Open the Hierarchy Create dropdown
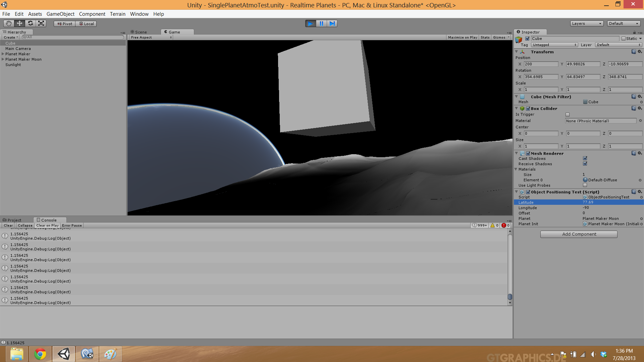Screen dimensions: 644x362 pyautogui.click(x=10, y=38)
